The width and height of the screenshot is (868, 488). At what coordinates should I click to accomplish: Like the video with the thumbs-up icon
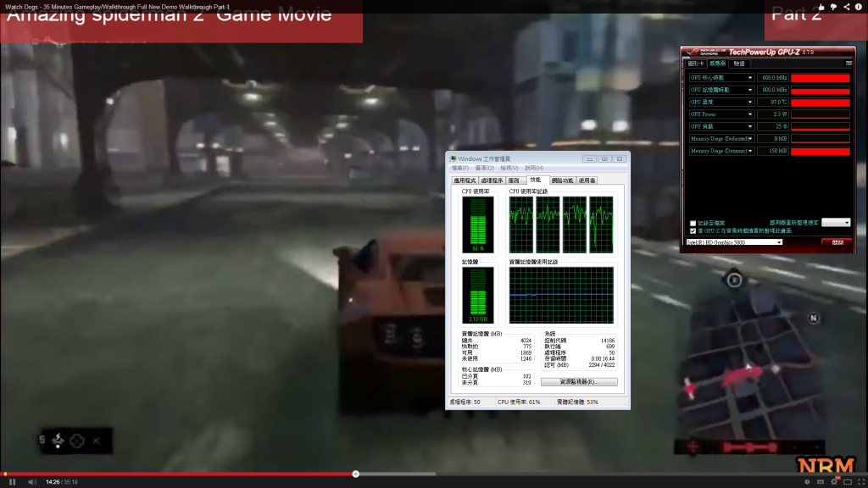pos(821,7)
